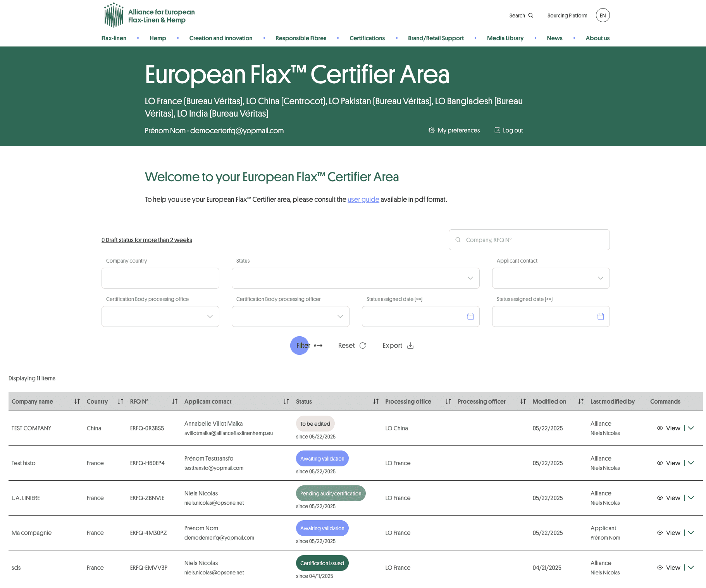Click the Alliance for European Flax-Linen logo

(149, 15)
